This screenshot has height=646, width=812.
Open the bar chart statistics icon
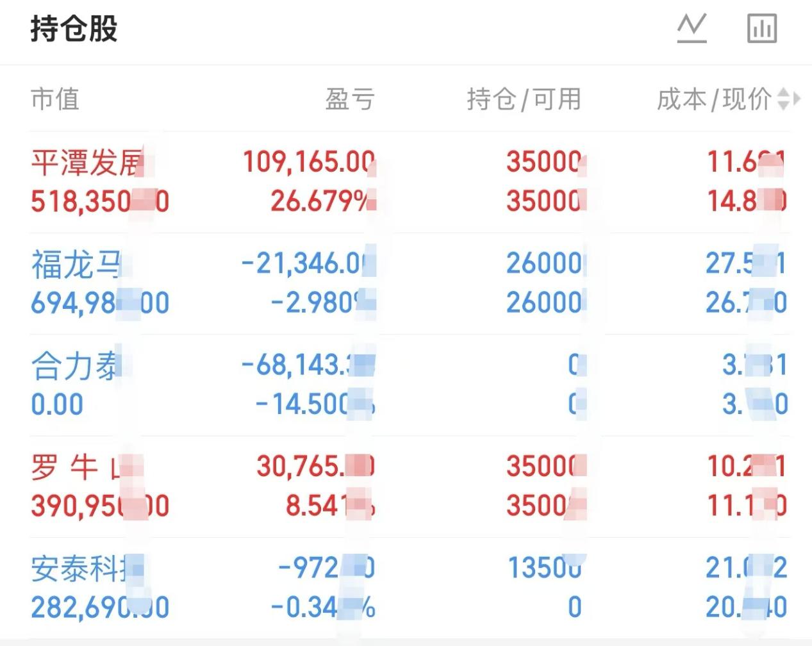(762, 29)
